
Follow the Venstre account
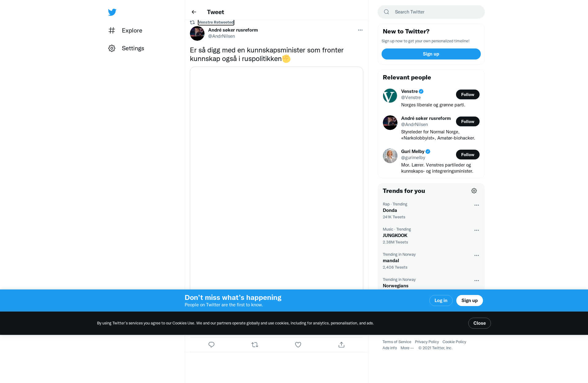pyautogui.click(x=468, y=94)
